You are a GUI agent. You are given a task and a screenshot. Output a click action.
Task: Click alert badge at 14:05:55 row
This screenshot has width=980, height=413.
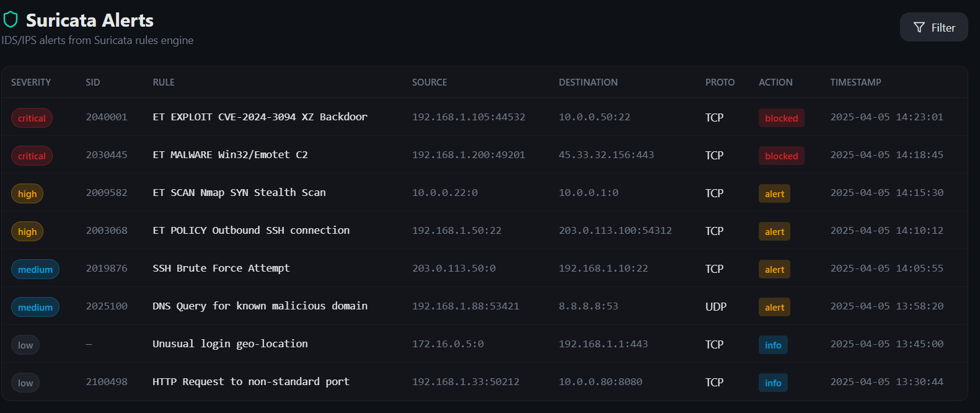click(775, 269)
